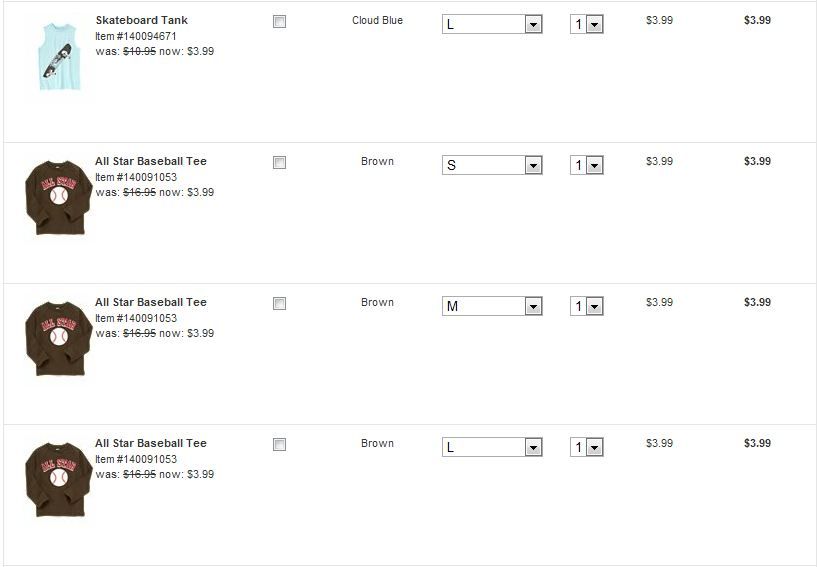818x567 pixels.
Task: Follow the All Star Baseball Tee title, size L row
Action: tap(151, 443)
